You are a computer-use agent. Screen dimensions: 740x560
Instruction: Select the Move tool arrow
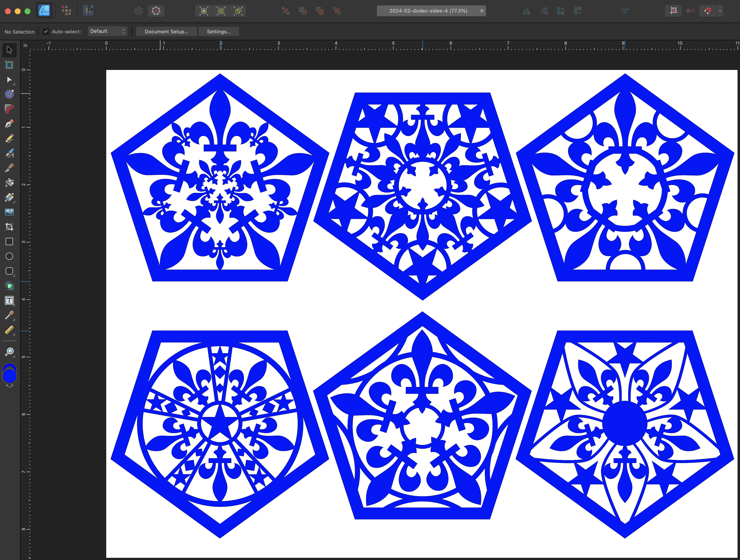[9, 50]
